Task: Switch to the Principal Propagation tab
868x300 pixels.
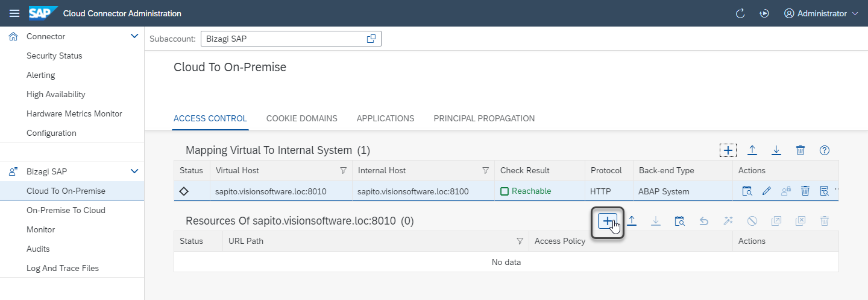Action: pyautogui.click(x=484, y=118)
